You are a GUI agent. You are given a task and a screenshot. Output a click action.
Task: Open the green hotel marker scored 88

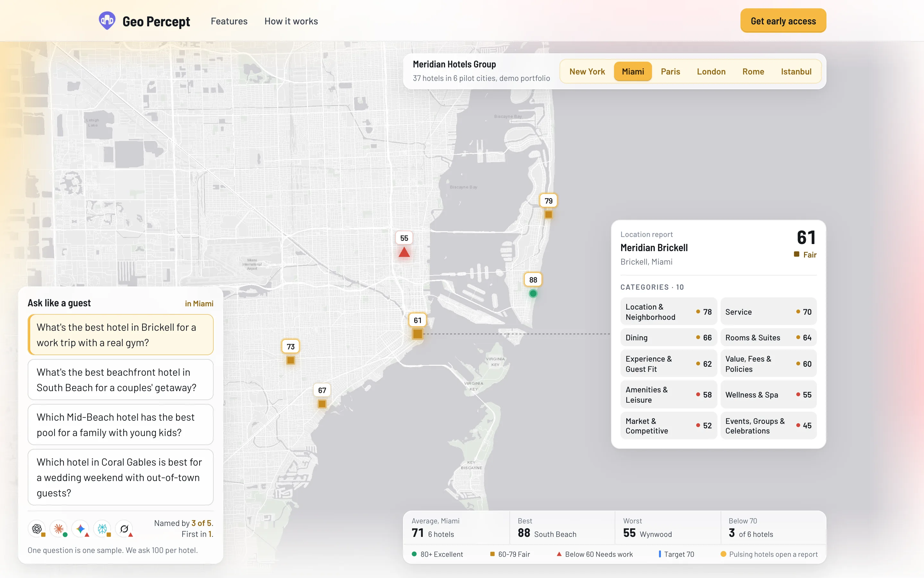pyautogui.click(x=533, y=285)
